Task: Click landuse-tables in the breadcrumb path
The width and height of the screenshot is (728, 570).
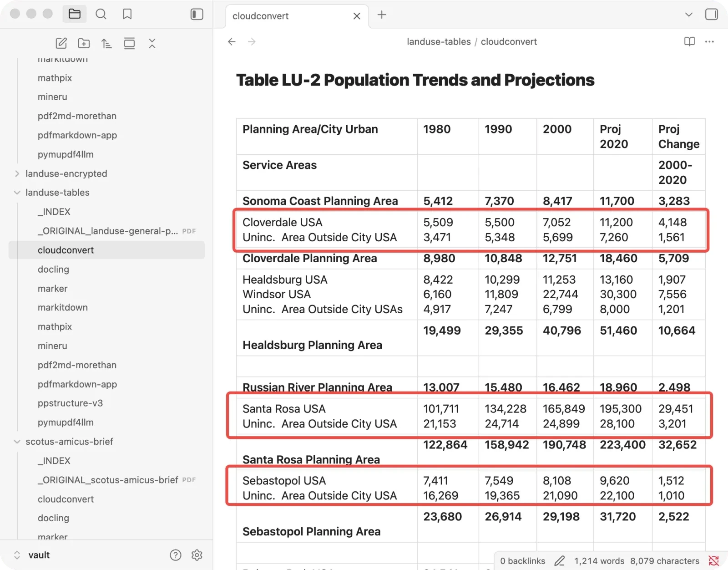Action: click(x=439, y=41)
